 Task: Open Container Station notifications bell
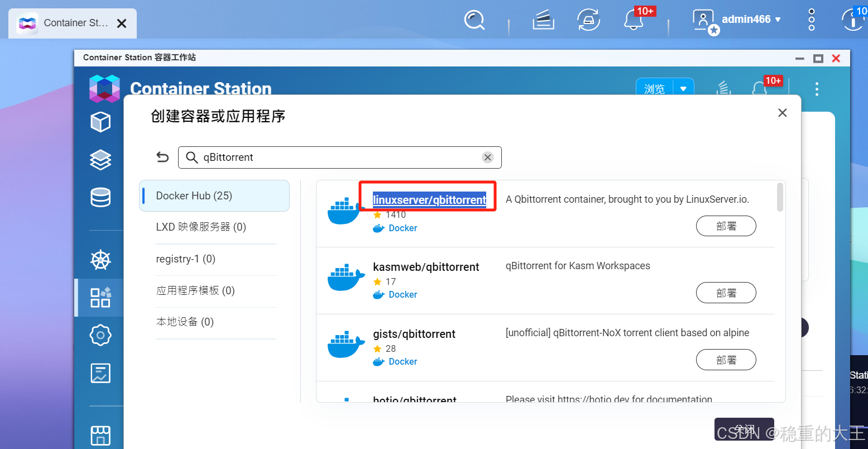pyautogui.click(x=760, y=89)
